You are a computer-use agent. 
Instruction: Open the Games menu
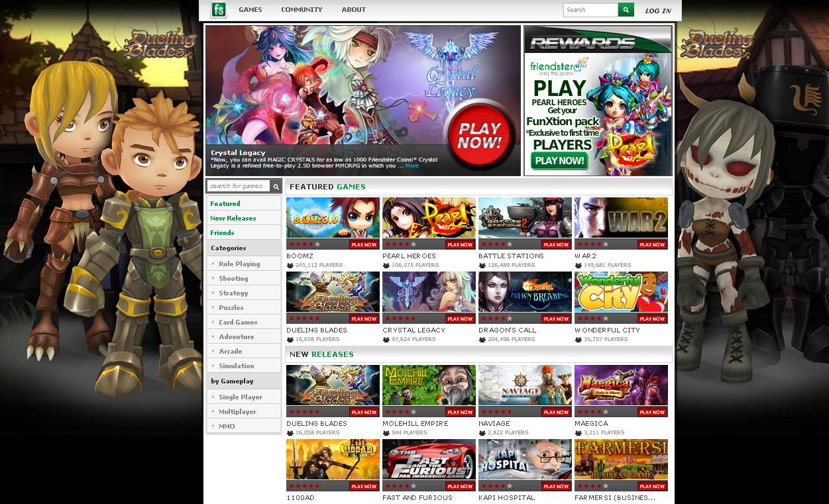[250, 10]
